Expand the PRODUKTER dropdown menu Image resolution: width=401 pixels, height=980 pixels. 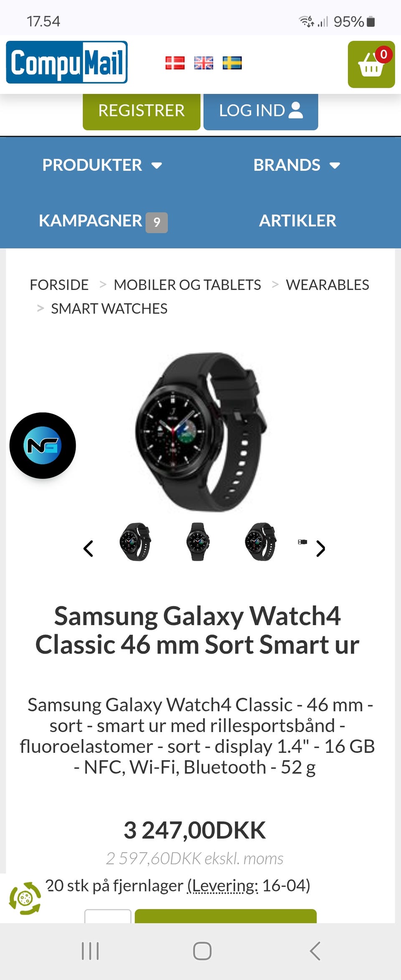[102, 165]
